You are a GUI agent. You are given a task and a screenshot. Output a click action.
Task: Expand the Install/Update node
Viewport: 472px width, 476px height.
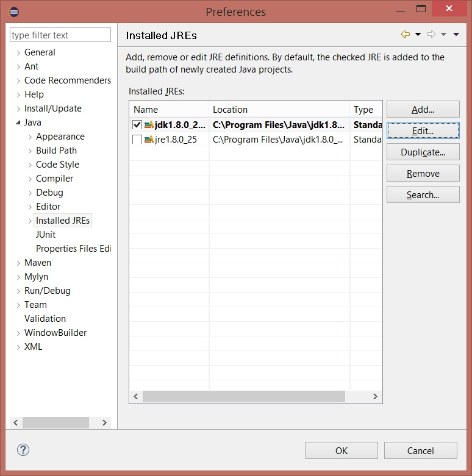18,108
